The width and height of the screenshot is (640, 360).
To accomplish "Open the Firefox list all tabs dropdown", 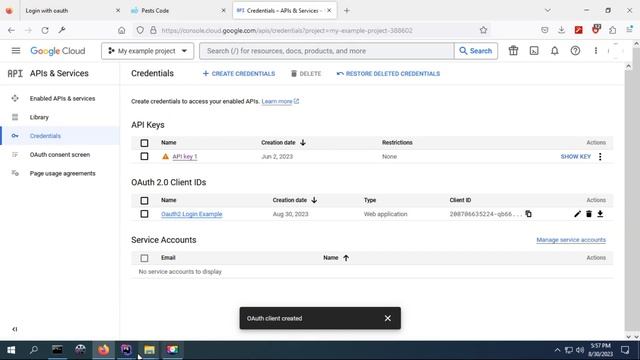I will click(548, 11).
